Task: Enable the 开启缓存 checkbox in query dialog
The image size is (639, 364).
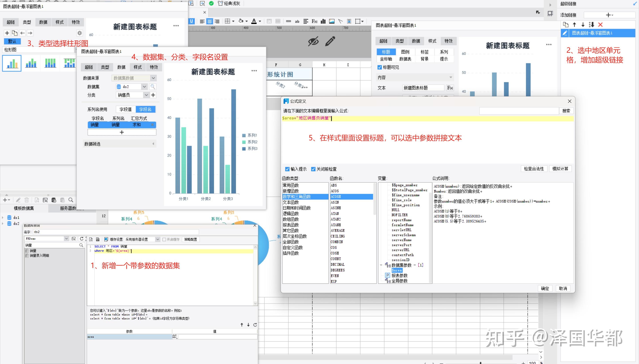Action: [x=164, y=239]
